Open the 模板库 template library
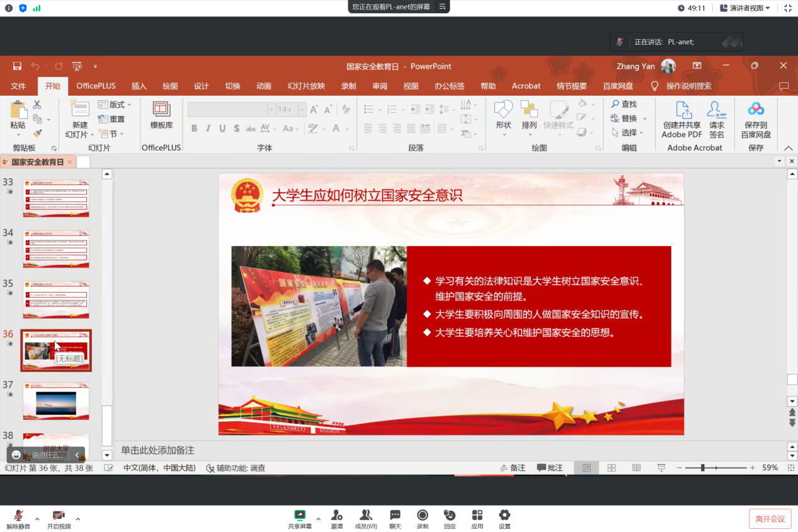The height and width of the screenshot is (532, 798). [161, 116]
